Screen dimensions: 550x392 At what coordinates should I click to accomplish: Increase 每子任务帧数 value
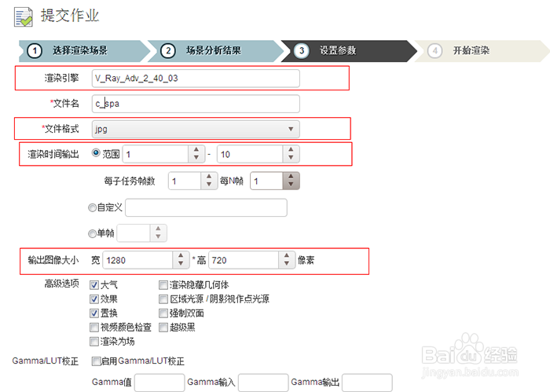[209, 177]
